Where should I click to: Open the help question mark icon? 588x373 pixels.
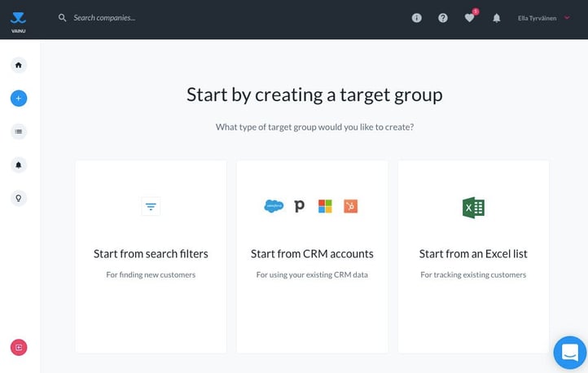tap(443, 18)
